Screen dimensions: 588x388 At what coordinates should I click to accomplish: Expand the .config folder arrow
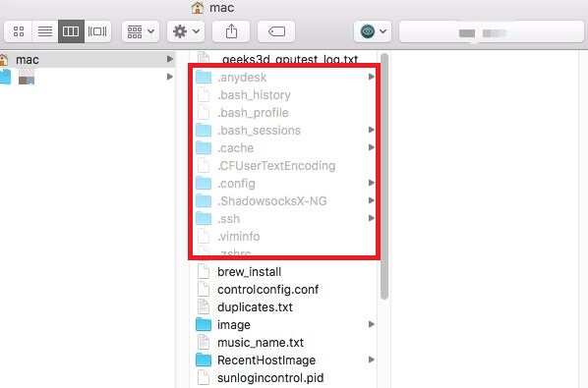coord(372,183)
